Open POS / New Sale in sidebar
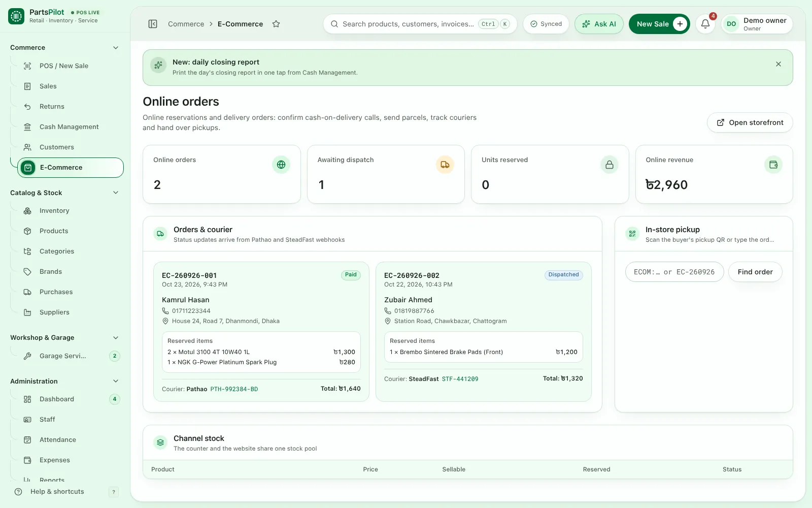Screen dimensions: 812x508 point(71,66)
